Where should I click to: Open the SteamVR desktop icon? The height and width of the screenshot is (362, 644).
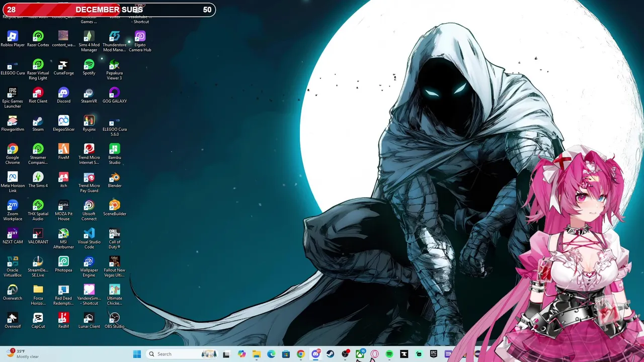89,96
